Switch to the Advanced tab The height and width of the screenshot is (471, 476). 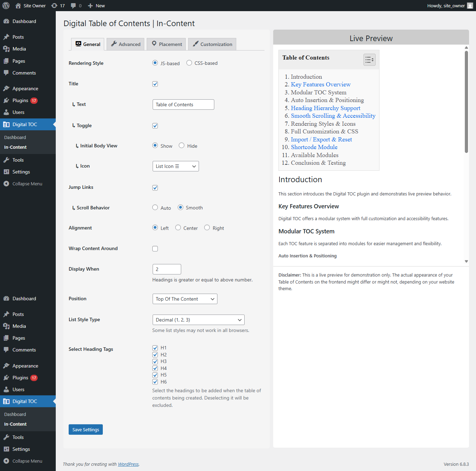(125, 44)
